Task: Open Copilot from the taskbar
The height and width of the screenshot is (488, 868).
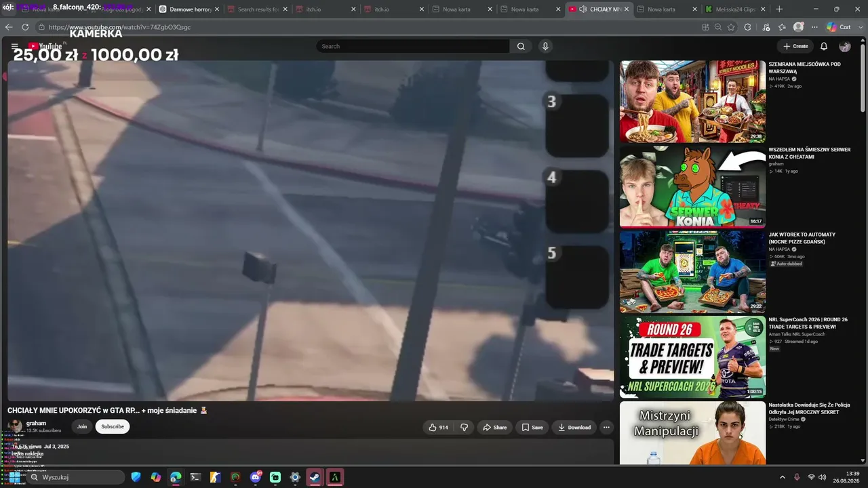Action: click(156, 477)
